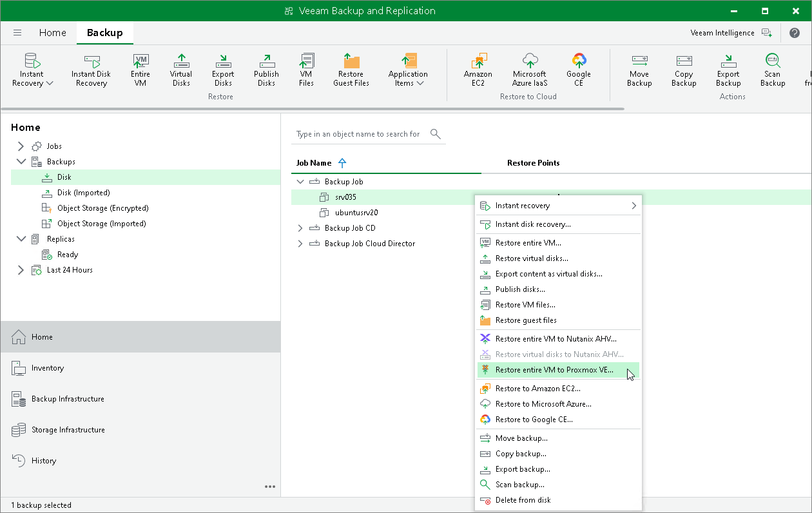Click Scan Backup in the ribbon
Image resolution: width=812 pixels, height=513 pixels.
pos(773,70)
